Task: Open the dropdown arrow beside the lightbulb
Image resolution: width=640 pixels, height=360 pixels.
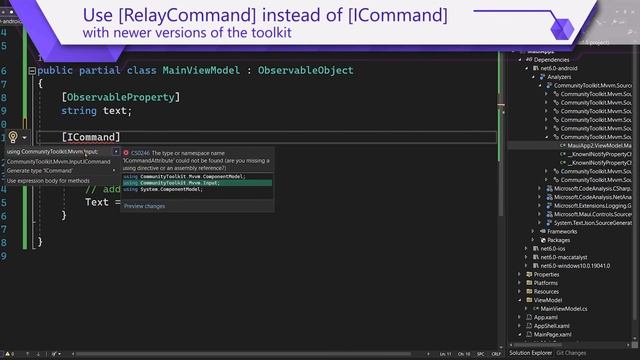Action: pos(24,138)
